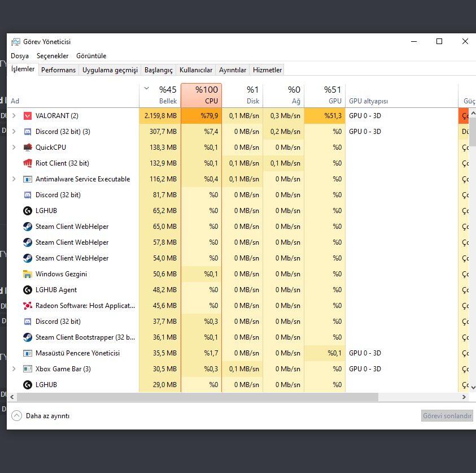Click the Görevi sonlandır button
The width and height of the screenshot is (476, 473).
[447, 415]
